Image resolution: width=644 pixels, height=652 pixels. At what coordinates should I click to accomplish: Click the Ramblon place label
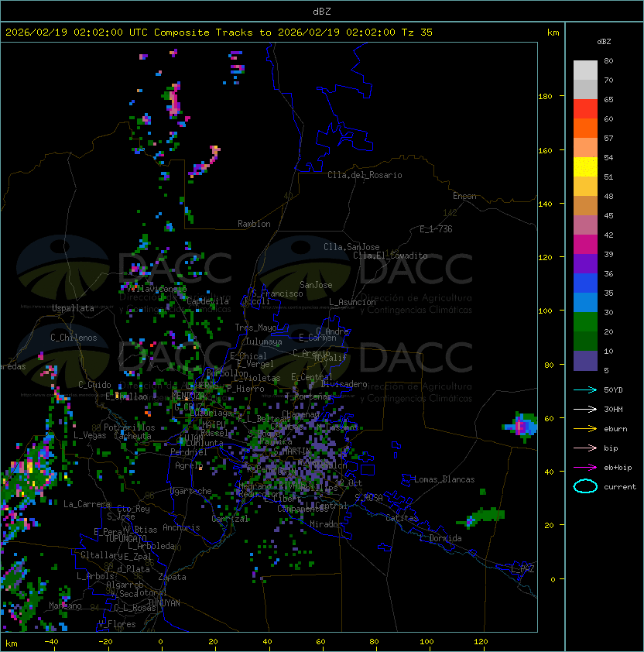tap(254, 224)
